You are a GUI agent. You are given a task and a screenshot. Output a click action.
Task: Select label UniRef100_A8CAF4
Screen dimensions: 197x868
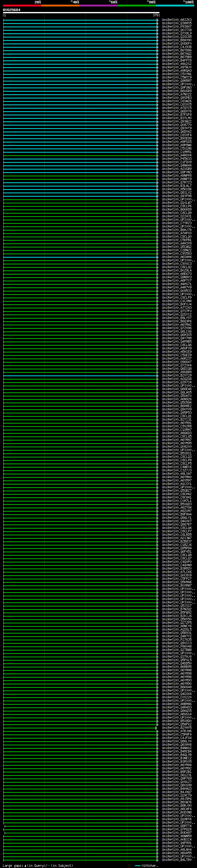pyautogui.click(x=176, y=809)
